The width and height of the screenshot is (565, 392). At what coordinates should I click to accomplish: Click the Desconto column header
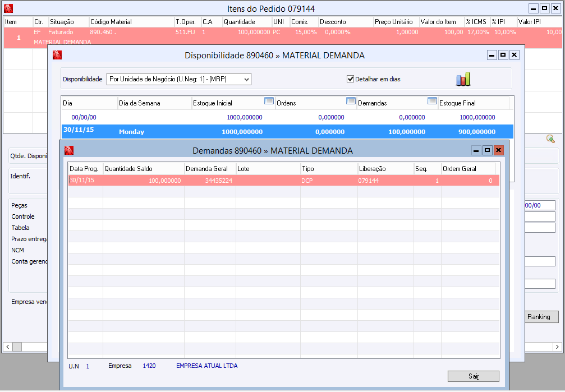(x=346, y=22)
